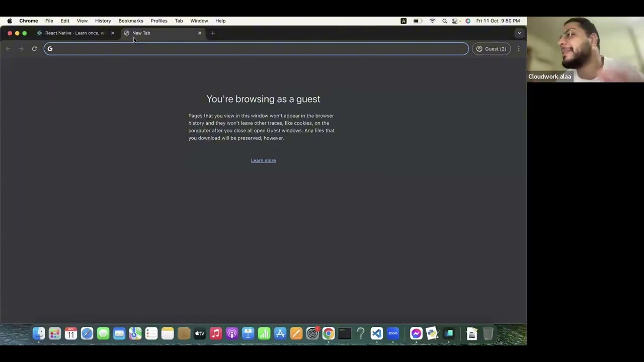Open Calendar from the dock
This screenshot has height=362, width=644.
point(71,333)
